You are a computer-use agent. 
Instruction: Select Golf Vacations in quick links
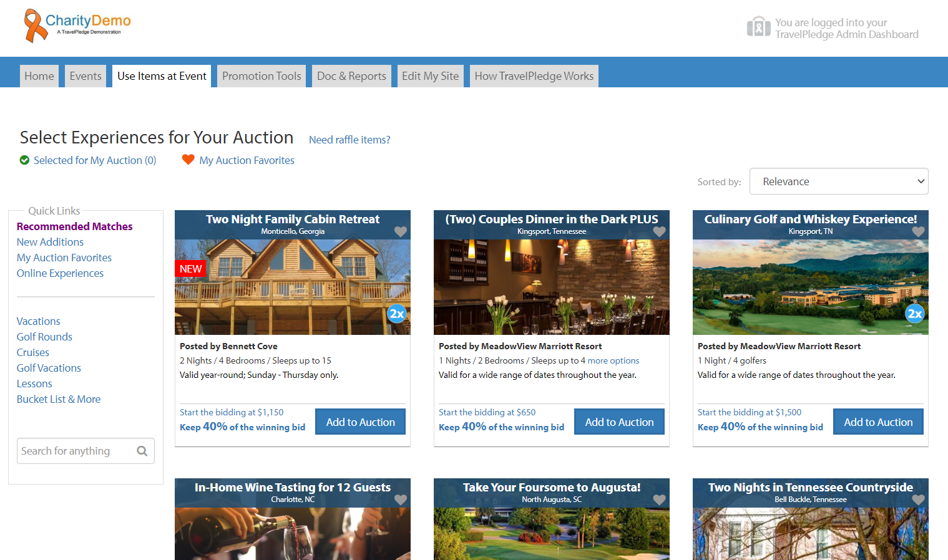[49, 368]
